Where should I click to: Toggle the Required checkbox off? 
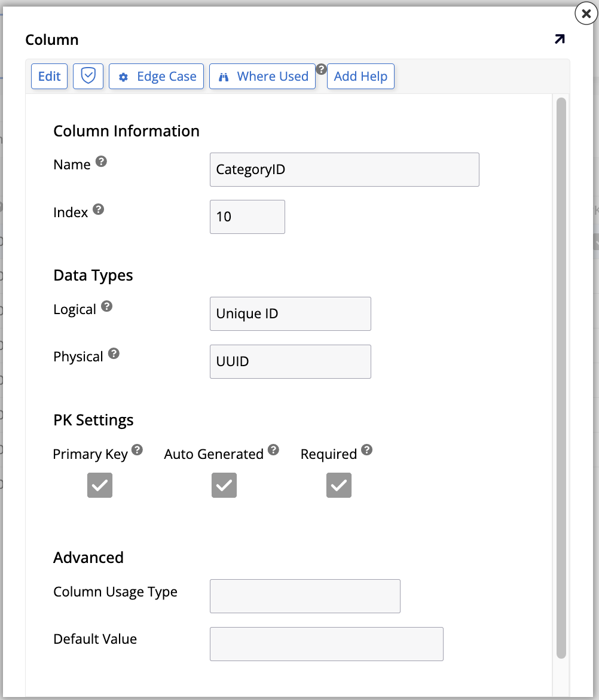338,485
